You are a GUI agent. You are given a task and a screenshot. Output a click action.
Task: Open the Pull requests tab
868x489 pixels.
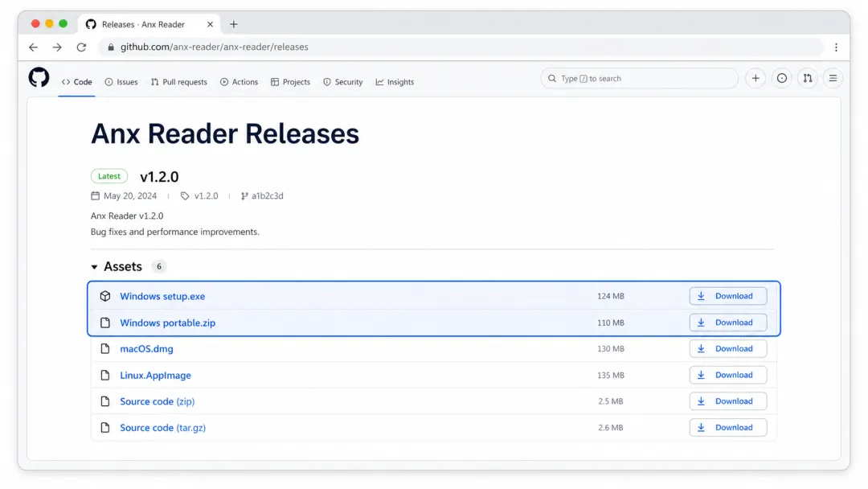click(x=178, y=82)
